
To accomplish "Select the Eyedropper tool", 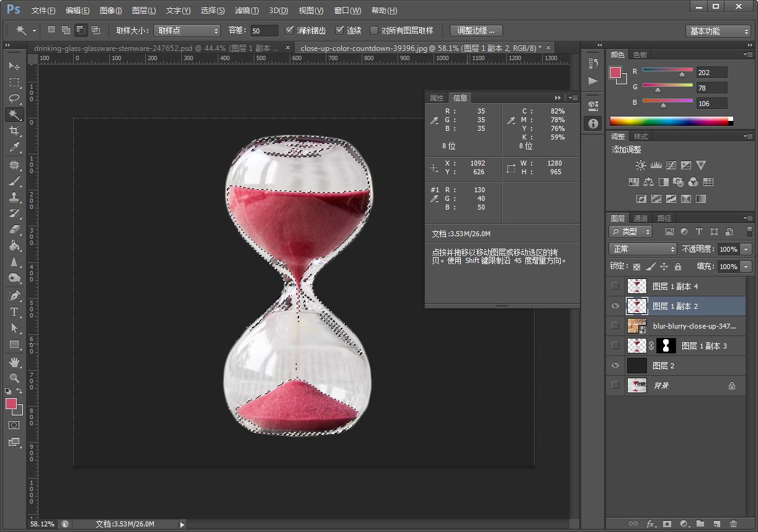I will tap(14, 147).
